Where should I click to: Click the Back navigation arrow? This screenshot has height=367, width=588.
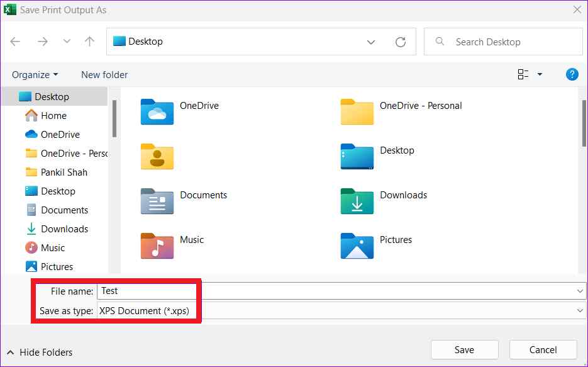point(15,42)
